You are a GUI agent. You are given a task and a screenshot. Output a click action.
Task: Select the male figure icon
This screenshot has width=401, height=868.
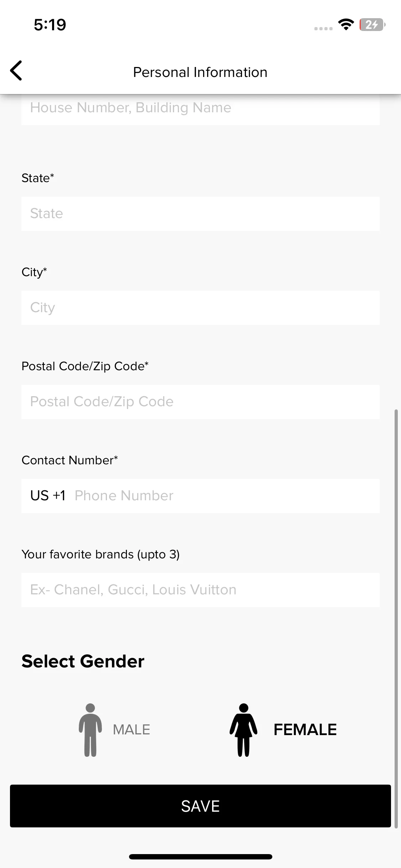pos(90,730)
